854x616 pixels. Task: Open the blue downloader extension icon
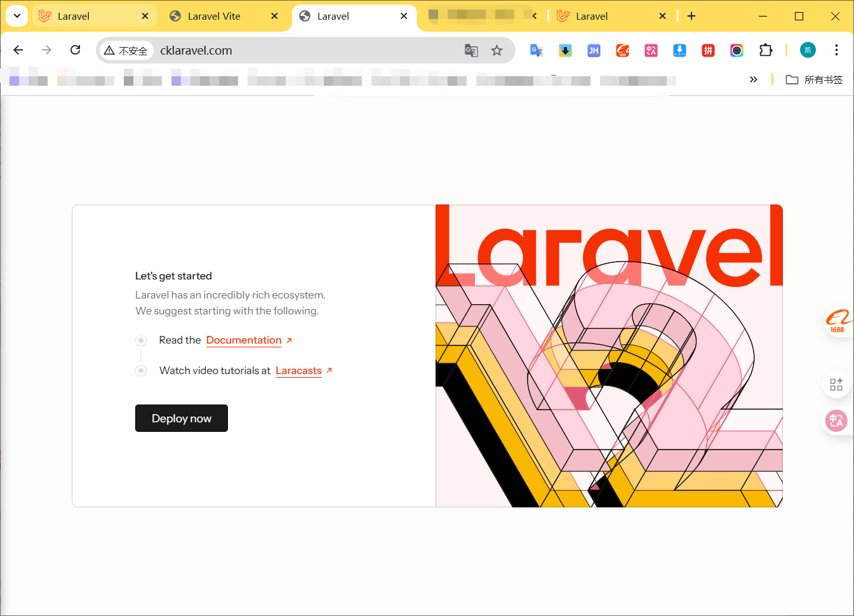[679, 50]
